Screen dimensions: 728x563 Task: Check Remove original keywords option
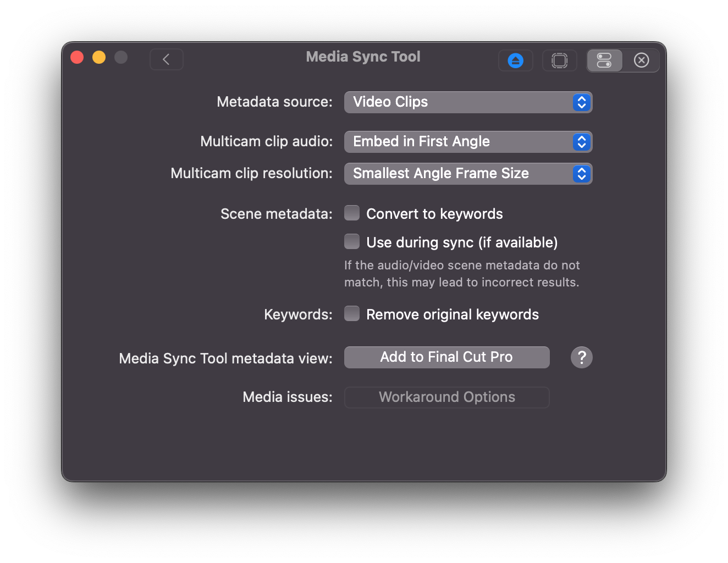point(352,314)
